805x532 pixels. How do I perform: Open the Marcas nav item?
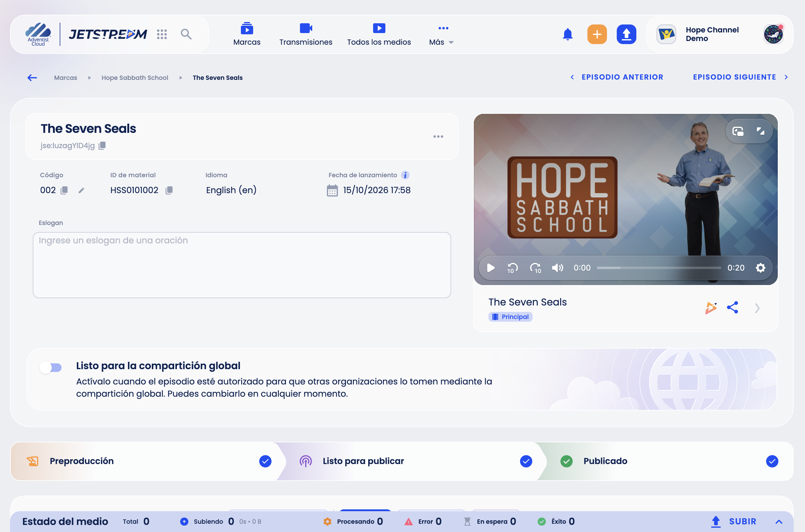coord(247,34)
